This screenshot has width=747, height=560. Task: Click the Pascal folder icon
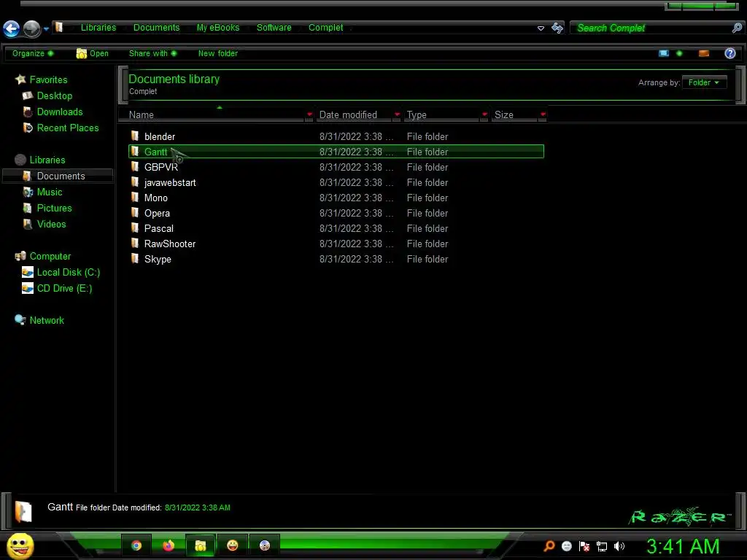(135, 227)
